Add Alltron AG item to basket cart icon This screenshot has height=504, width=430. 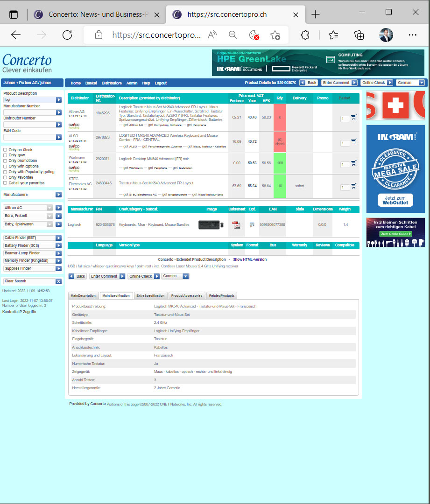tap(354, 117)
